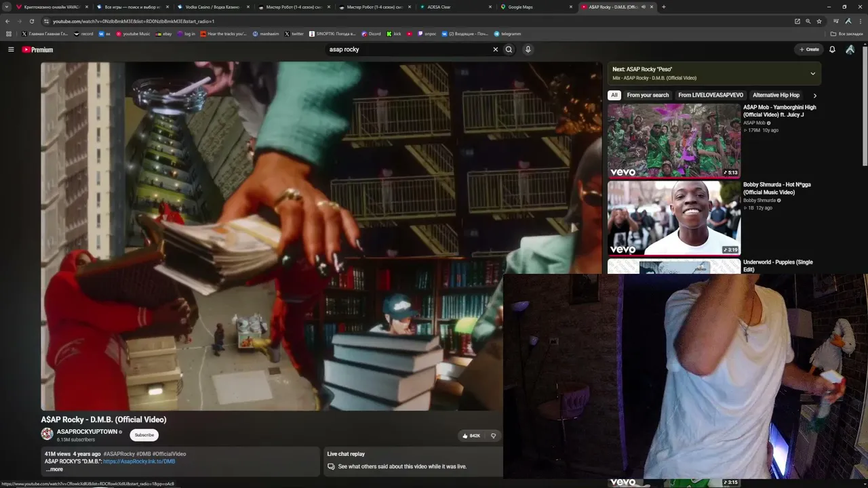This screenshot has height=488, width=868.
Task: Open the 'telegramm' bookmark
Action: tap(508, 34)
